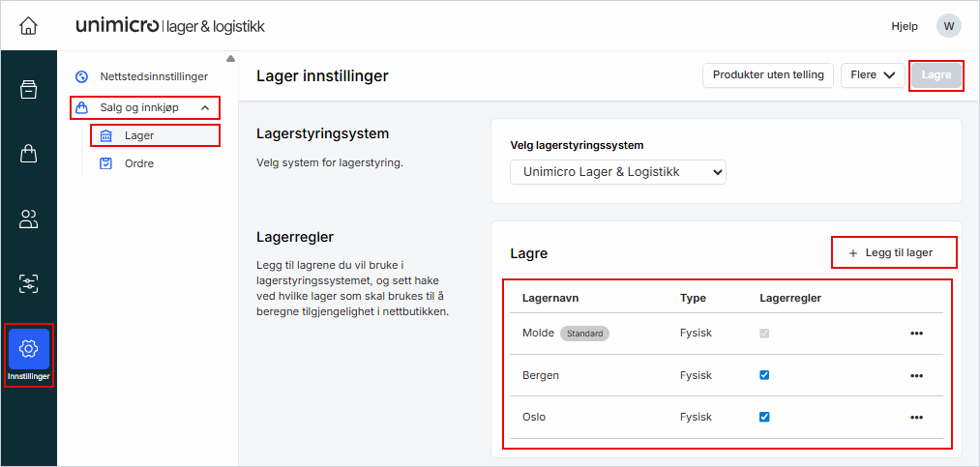The height and width of the screenshot is (467, 980).
Task: Open the home icon in top-left corner
Action: click(x=28, y=25)
